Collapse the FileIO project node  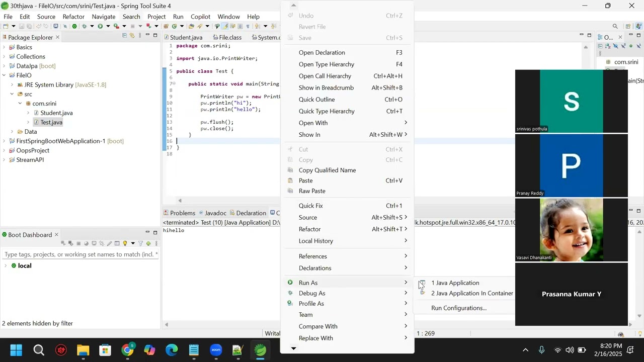click(x=4, y=75)
